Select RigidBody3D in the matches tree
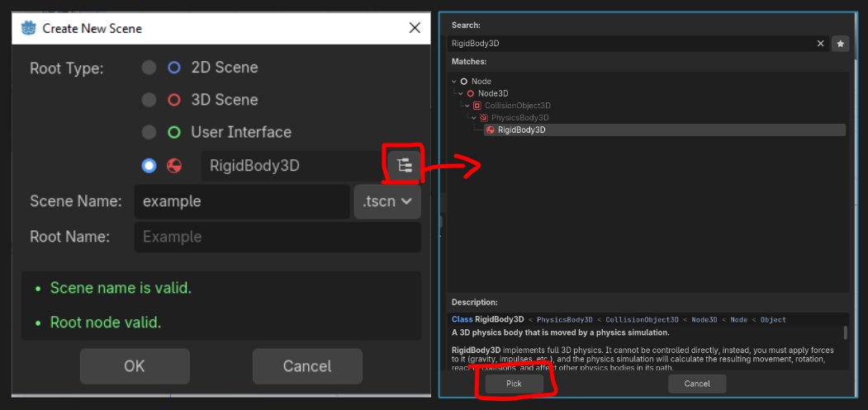 pyautogui.click(x=521, y=130)
